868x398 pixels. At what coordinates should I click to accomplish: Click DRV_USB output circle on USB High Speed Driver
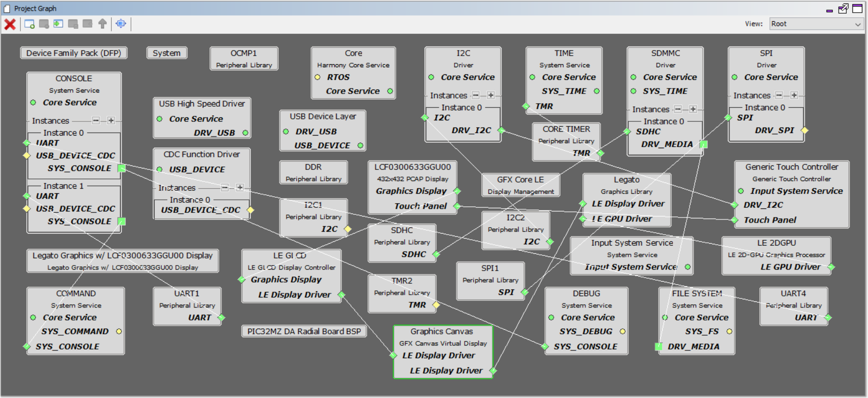click(x=245, y=133)
